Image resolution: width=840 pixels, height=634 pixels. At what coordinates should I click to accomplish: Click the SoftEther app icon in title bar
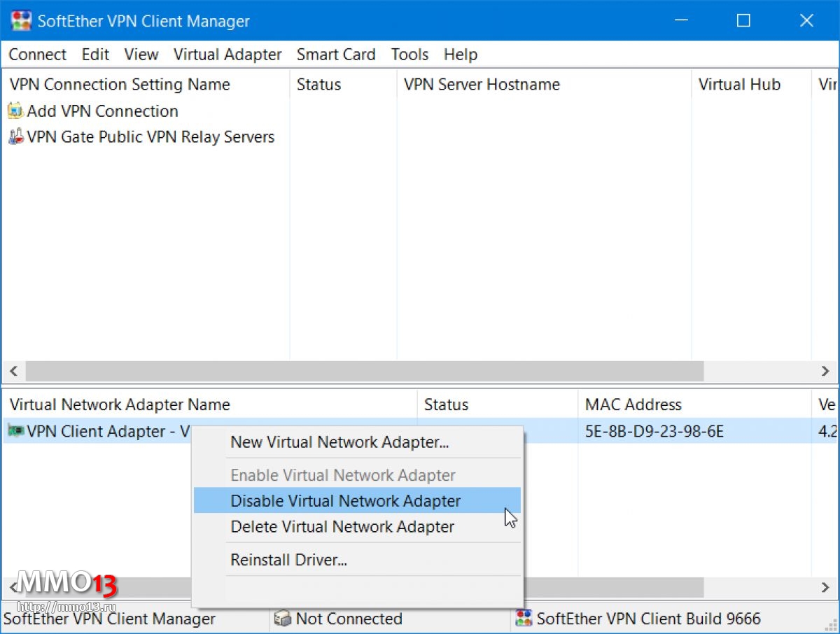[x=21, y=20]
